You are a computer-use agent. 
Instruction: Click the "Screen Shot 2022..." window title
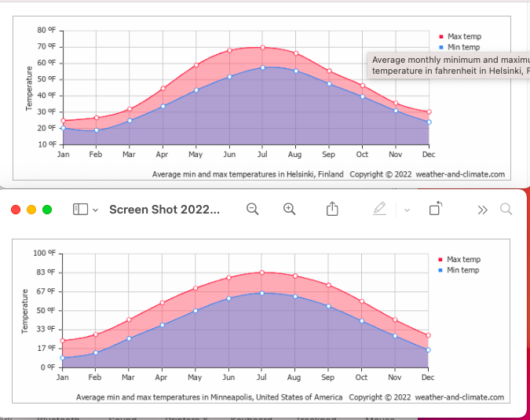(164, 210)
